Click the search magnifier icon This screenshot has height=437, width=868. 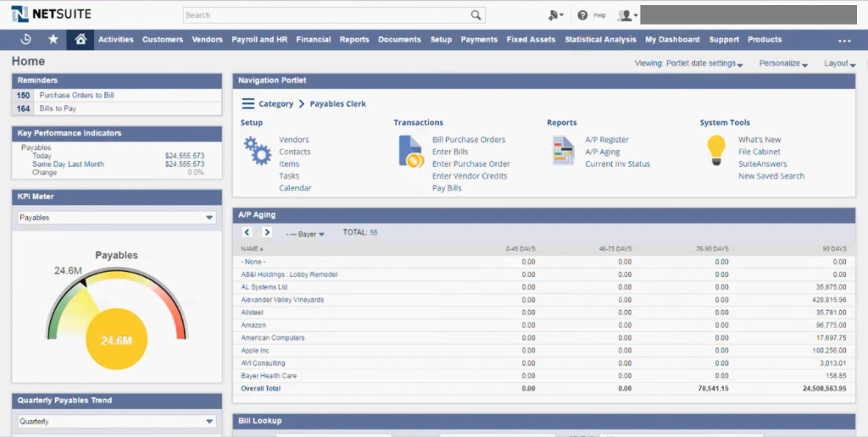point(477,15)
